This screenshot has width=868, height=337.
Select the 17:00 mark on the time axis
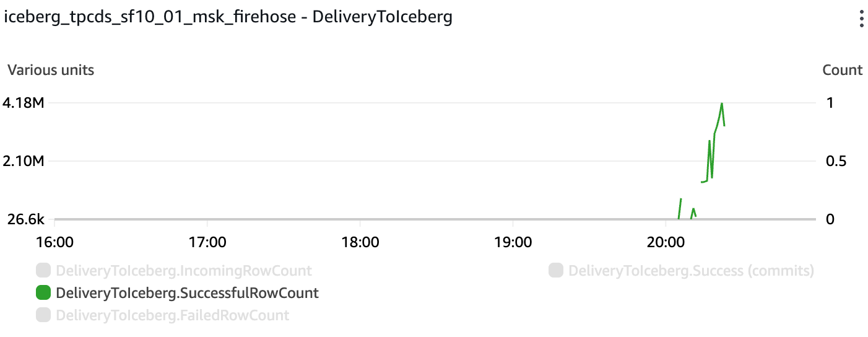coord(207,242)
